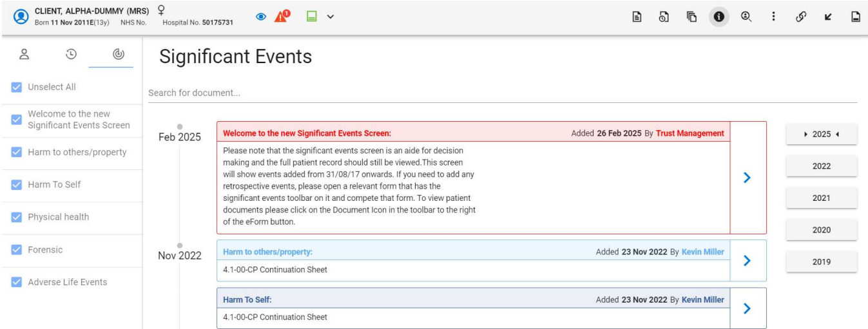Toggle the Unselect All checkbox
The image size is (868, 329).
click(17, 88)
